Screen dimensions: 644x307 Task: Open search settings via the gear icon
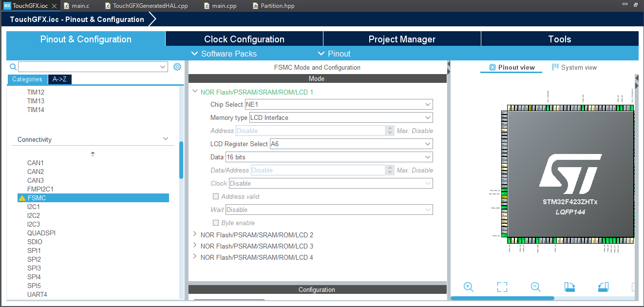177,66
